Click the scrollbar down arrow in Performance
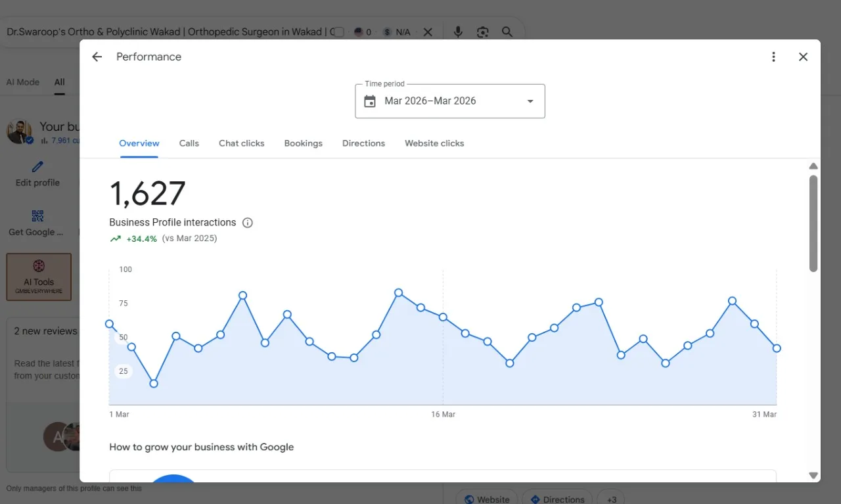The height and width of the screenshot is (504, 841). point(813,475)
